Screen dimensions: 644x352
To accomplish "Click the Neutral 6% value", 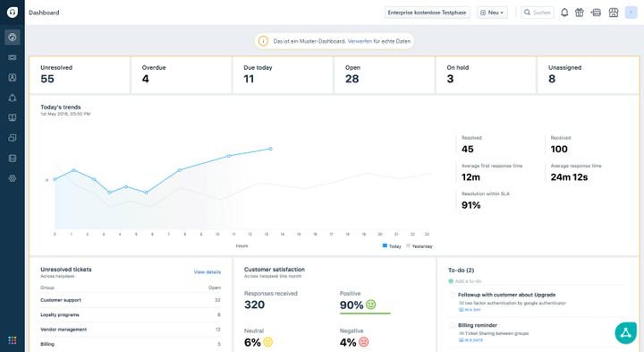I will pyautogui.click(x=252, y=342).
